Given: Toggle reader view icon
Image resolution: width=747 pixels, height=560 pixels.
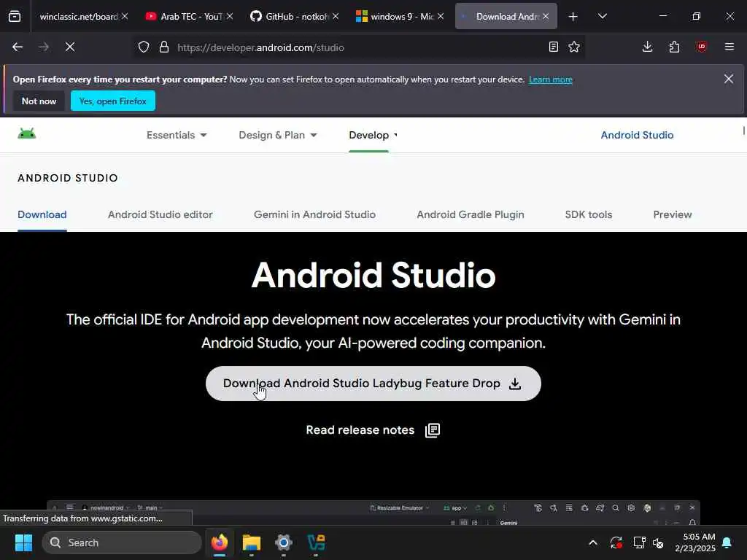Looking at the screenshot, I should pos(554,47).
